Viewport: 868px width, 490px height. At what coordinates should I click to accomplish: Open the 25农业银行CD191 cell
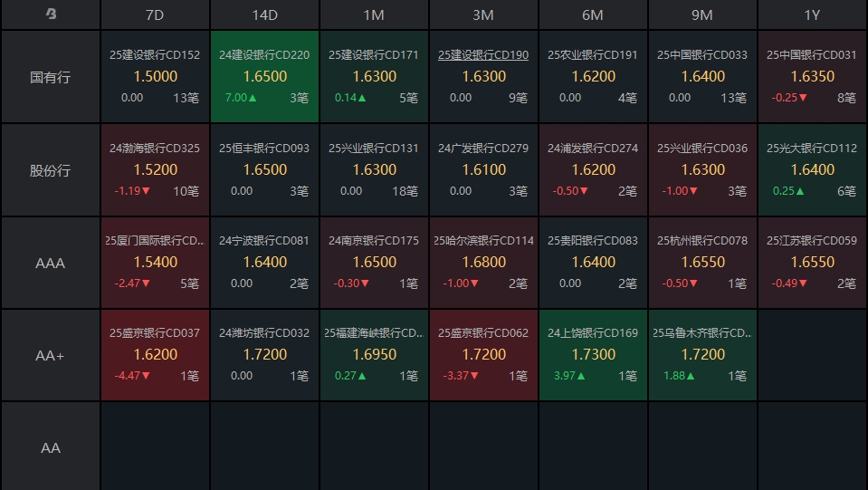[x=593, y=76]
